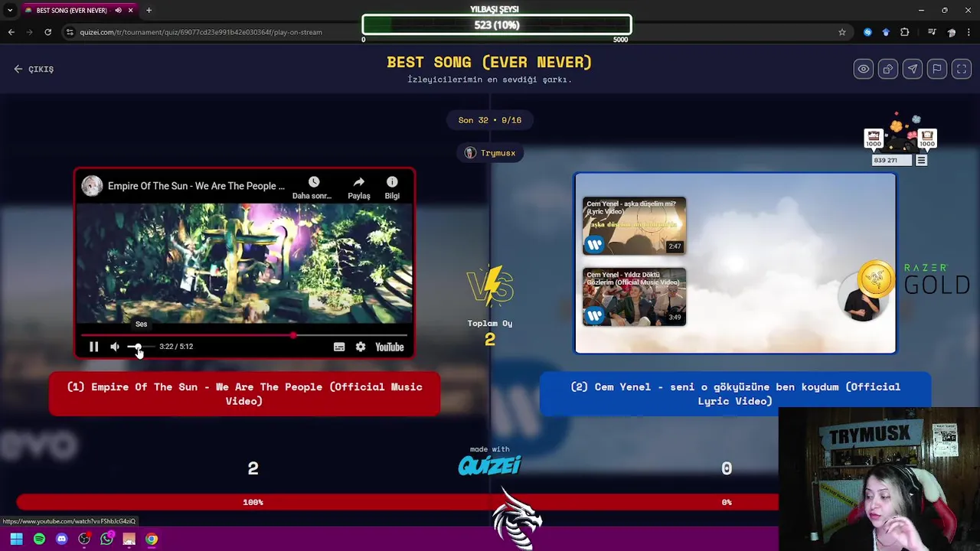Reload the quizei page
Image resolution: width=980 pixels, height=551 pixels.
47,32
